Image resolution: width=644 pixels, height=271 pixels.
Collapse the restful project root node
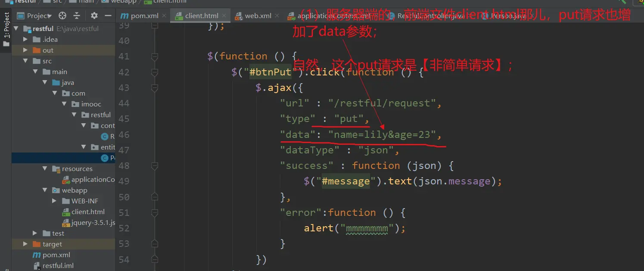16,28
